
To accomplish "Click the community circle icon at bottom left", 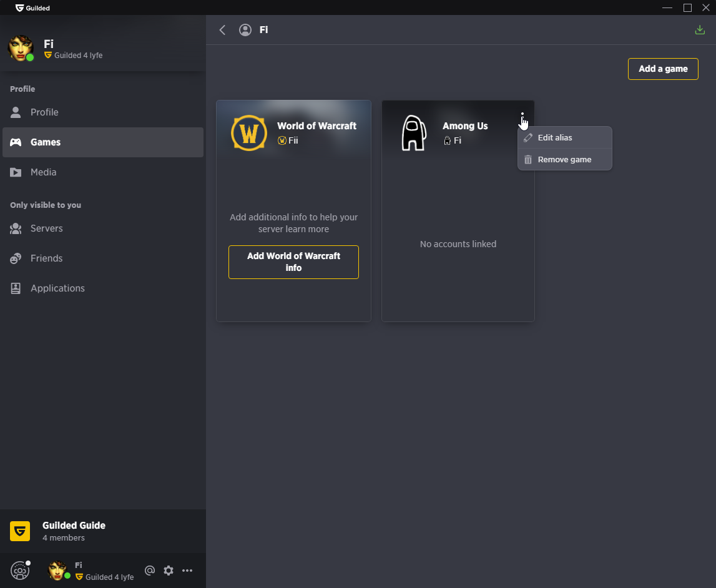I will pos(19,570).
